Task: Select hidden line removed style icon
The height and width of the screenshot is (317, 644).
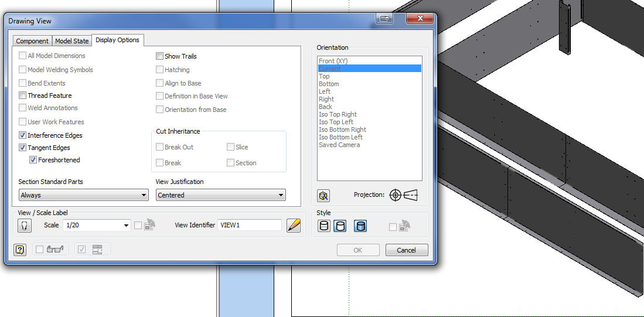Action: pyautogui.click(x=340, y=226)
